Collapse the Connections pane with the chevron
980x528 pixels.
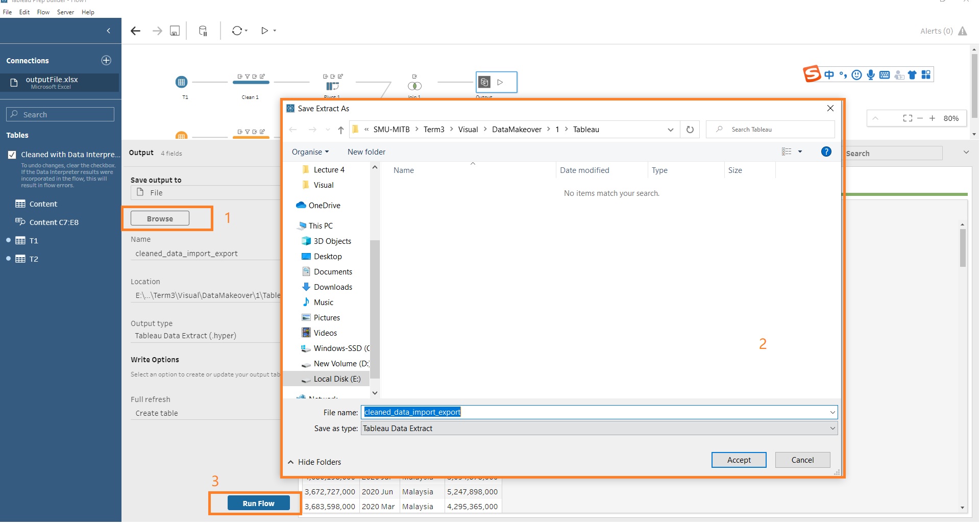pos(108,31)
